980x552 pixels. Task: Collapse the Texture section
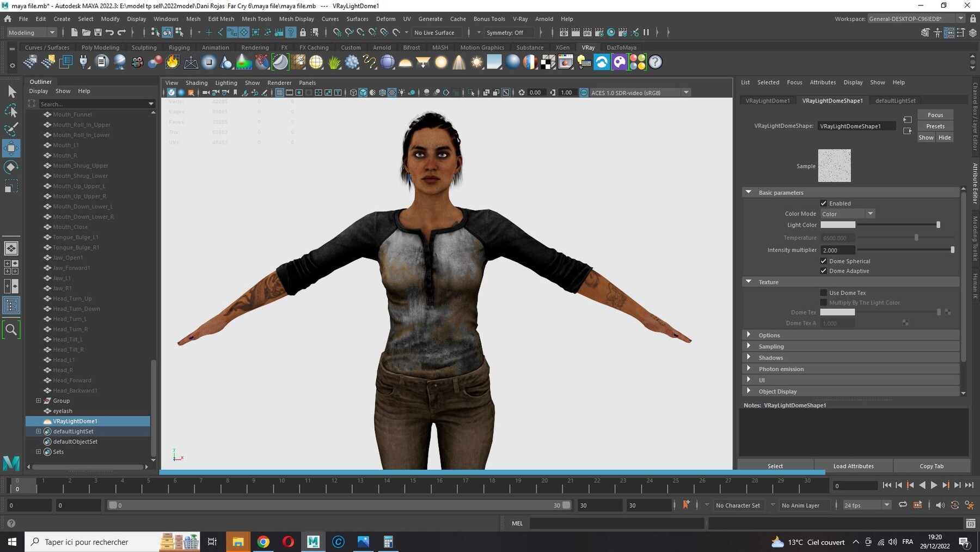[749, 282]
